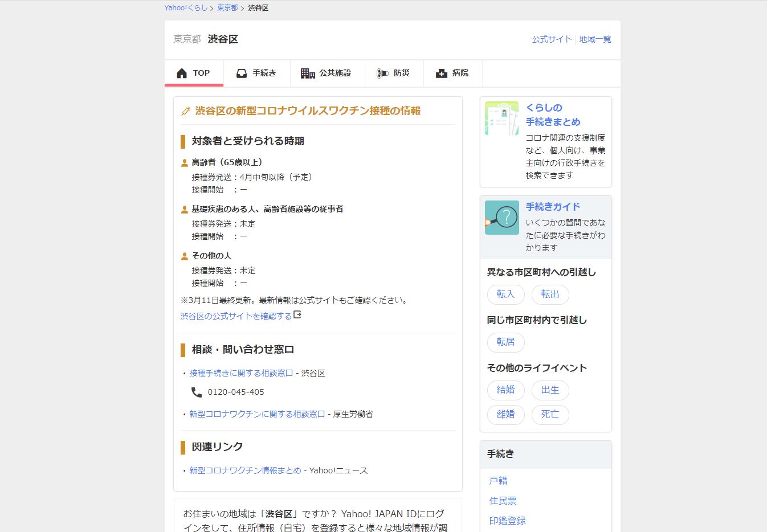Click the home icon on TOP tab
Screen dimensions: 767x532
click(x=182, y=73)
